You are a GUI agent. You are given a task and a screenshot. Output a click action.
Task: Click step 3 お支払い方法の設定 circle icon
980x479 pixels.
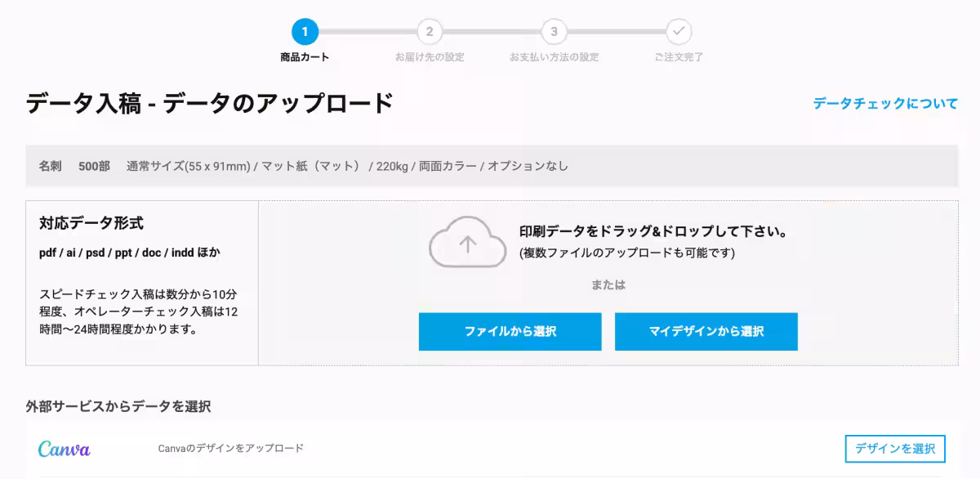554,33
